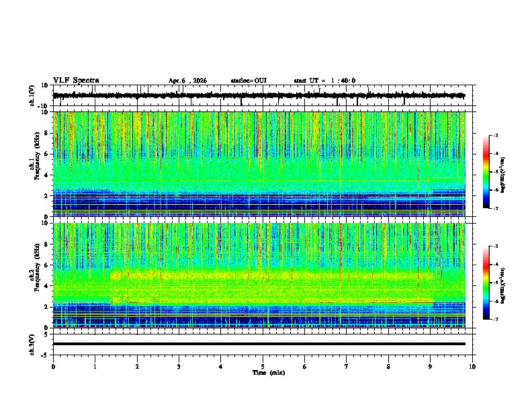
Task: Click the "VLF Spectra" plot title
Action: pos(76,81)
